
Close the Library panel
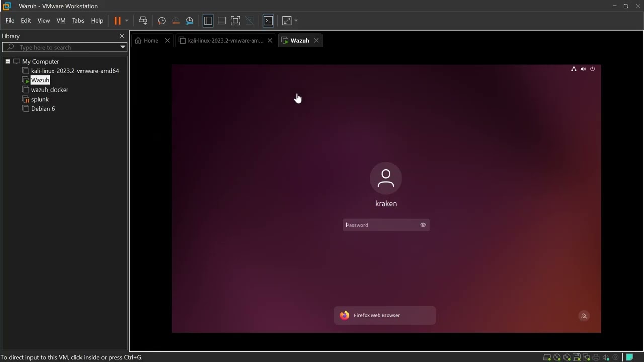pos(122,36)
